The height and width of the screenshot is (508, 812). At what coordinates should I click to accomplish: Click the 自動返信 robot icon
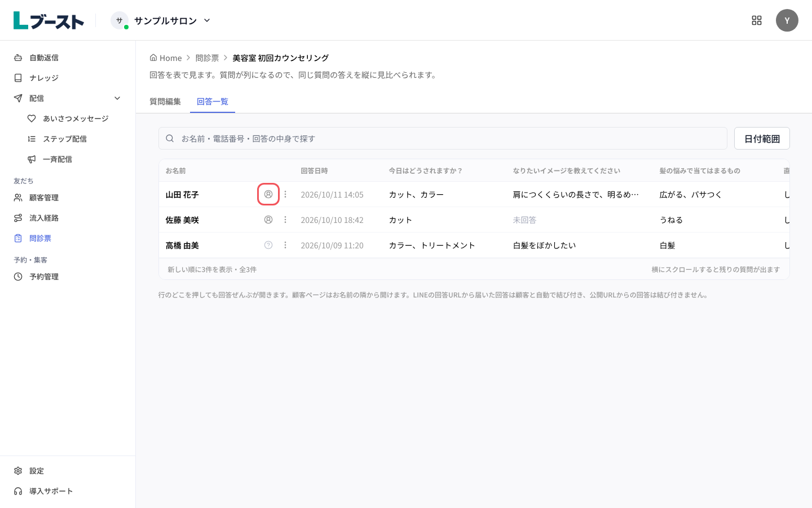click(x=18, y=58)
